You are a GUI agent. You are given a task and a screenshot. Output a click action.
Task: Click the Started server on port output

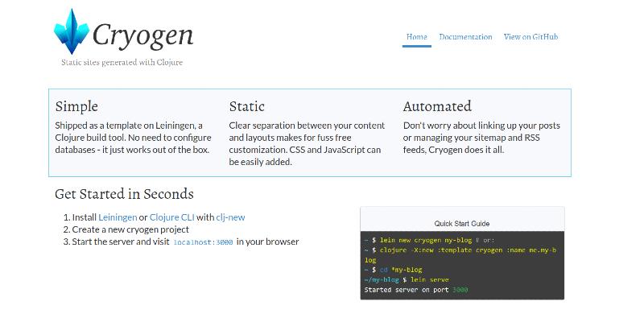click(416, 290)
